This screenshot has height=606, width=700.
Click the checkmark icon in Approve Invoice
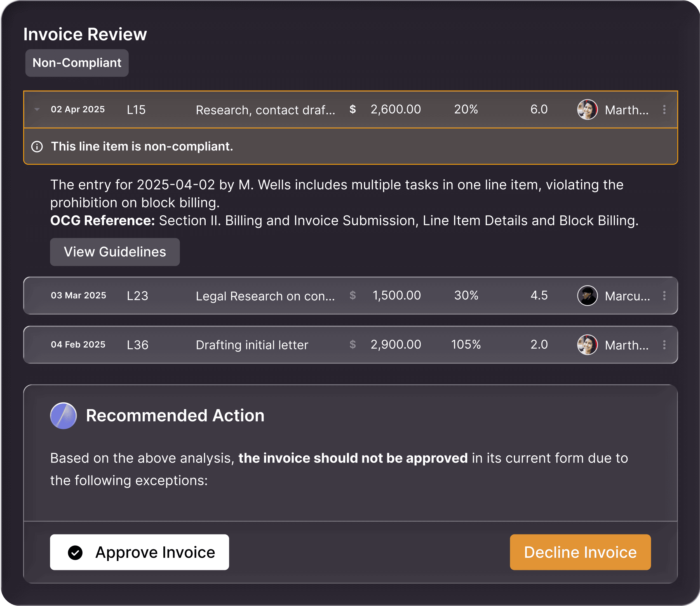pyautogui.click(x=75, y=553)
